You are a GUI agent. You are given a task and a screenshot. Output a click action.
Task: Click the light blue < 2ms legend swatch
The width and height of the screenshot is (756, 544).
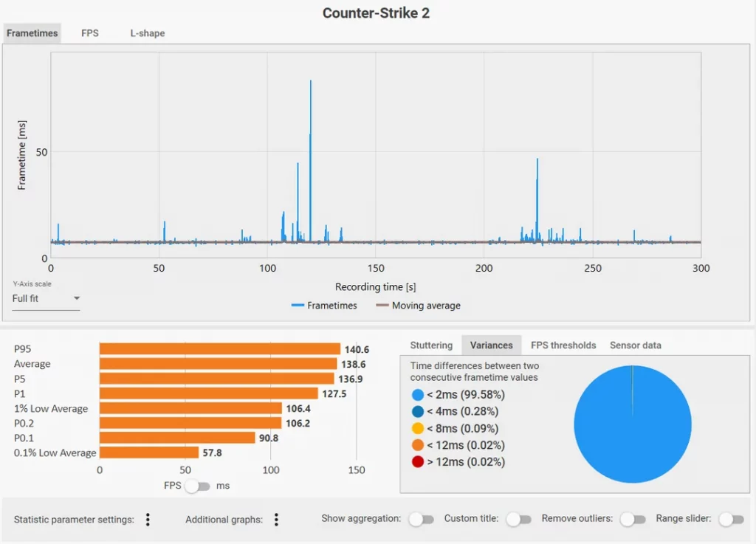point(418,395)
